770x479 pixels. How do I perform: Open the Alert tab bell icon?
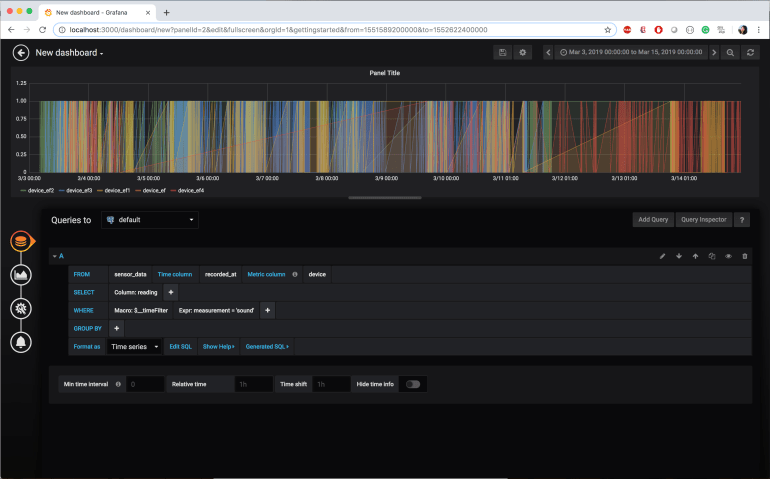tap(20, 343)
